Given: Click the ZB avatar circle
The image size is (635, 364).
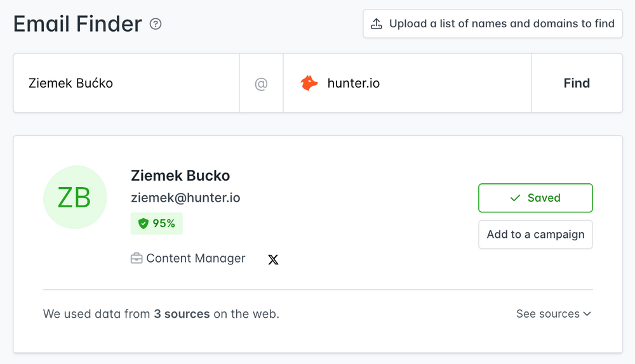Looking at the screenshot, I should 74,198.
